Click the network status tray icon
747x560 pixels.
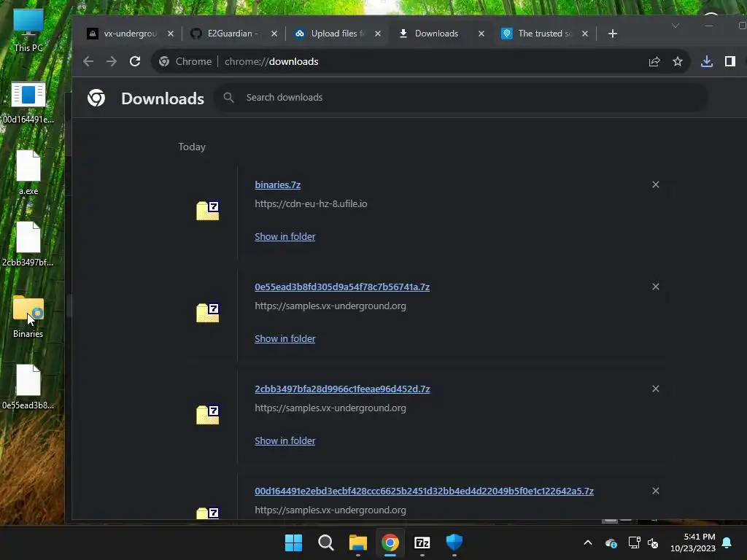(x=634, y=542)
